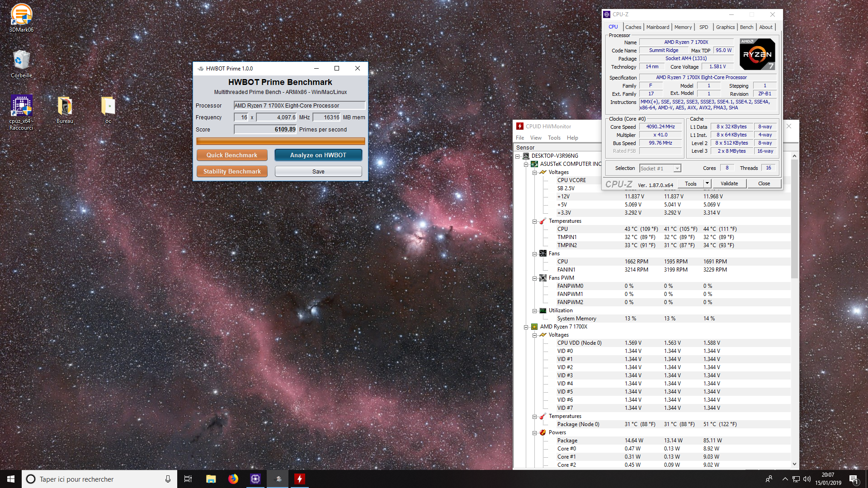The height and width of the screenshot is (488, 868).
Task: Open the View menu in HWMonitor
Action: (x=536, y=138)
